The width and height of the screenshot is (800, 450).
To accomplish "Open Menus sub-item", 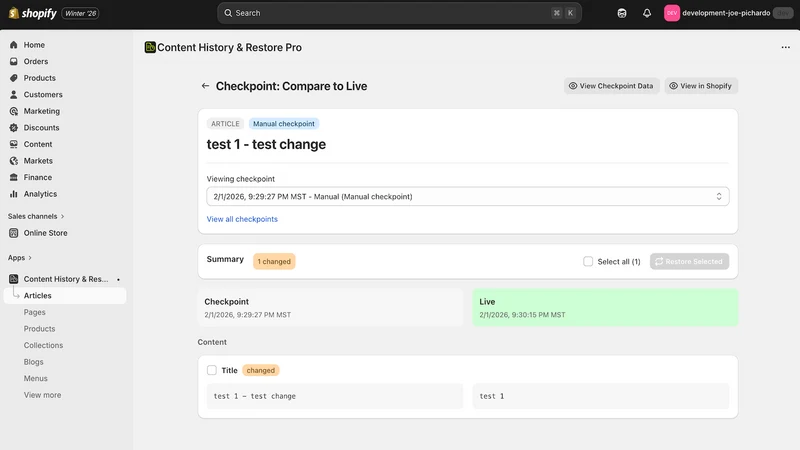I will (x=36, y=379).
